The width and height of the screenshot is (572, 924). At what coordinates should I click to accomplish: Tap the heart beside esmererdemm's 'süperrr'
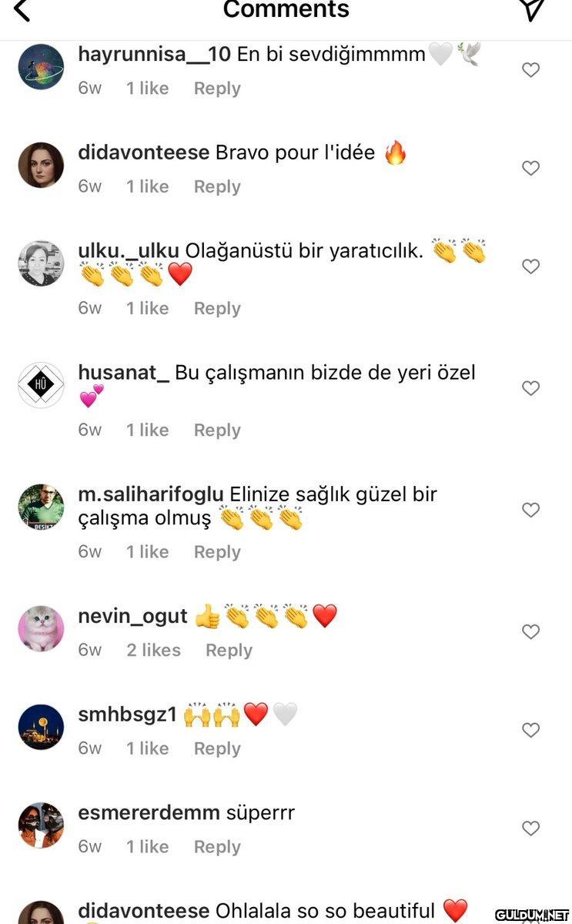click(530, 829)
